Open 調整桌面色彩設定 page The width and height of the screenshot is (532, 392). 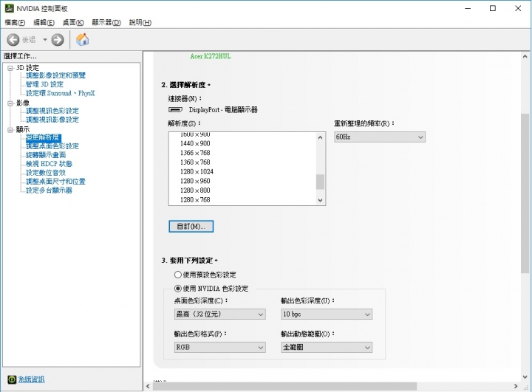52,146
